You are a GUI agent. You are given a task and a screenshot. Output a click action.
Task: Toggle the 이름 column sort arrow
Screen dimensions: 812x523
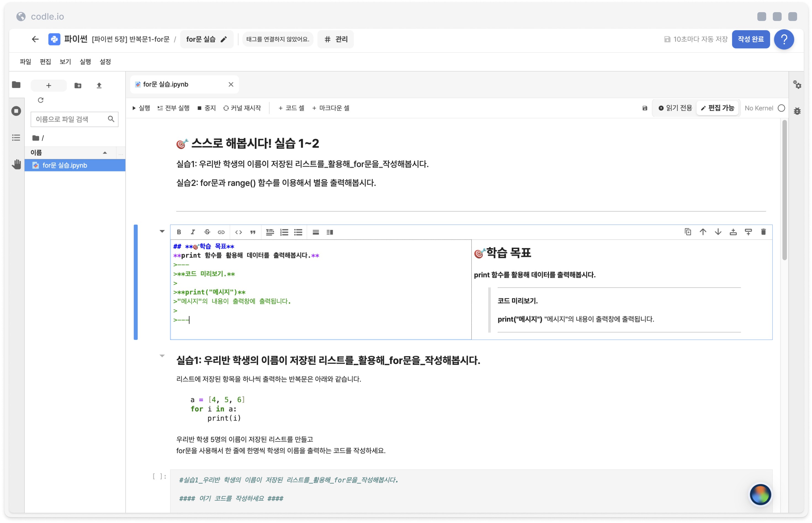105,153
